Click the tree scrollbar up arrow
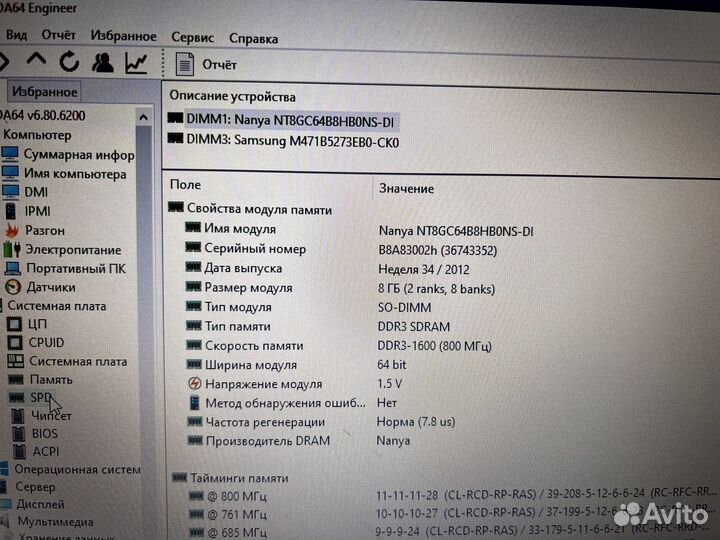Viewport: 720px width, 540px height. (143, 118)
